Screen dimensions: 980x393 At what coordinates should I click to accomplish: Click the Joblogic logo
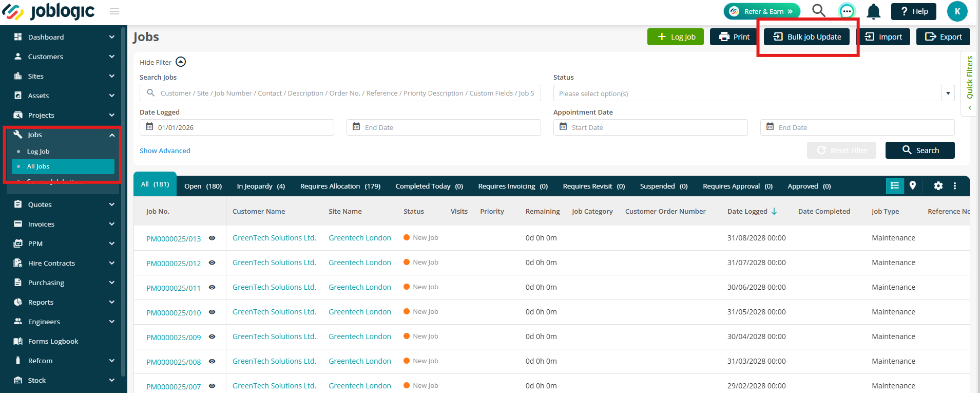(x=48, y=11)
